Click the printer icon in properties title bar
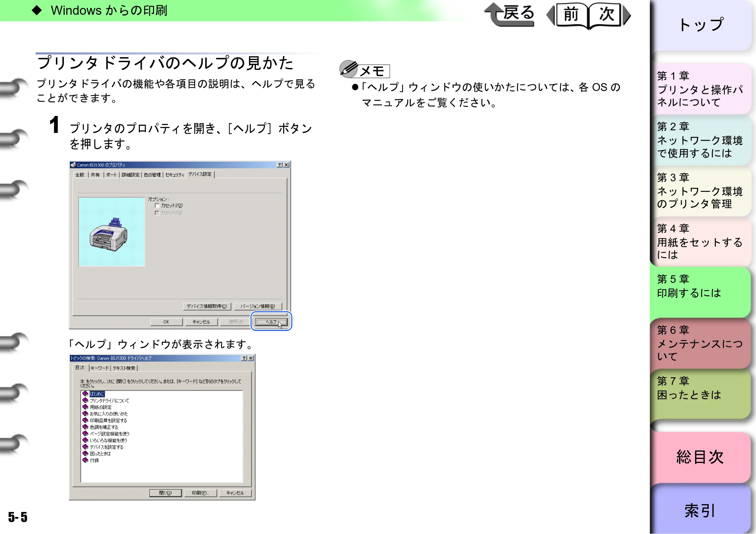Image resolution: width=756 pixels, height=534 pixels. pos(73,165)
